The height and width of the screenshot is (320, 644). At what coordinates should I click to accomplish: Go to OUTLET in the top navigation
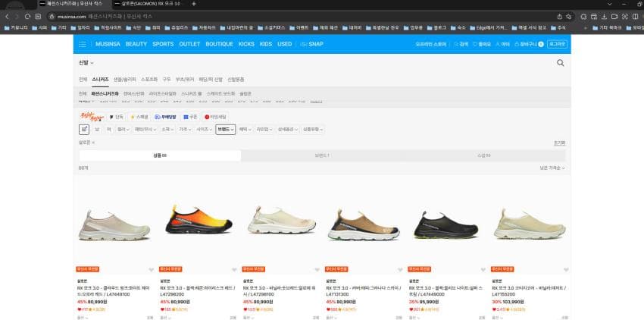point(189,44)
